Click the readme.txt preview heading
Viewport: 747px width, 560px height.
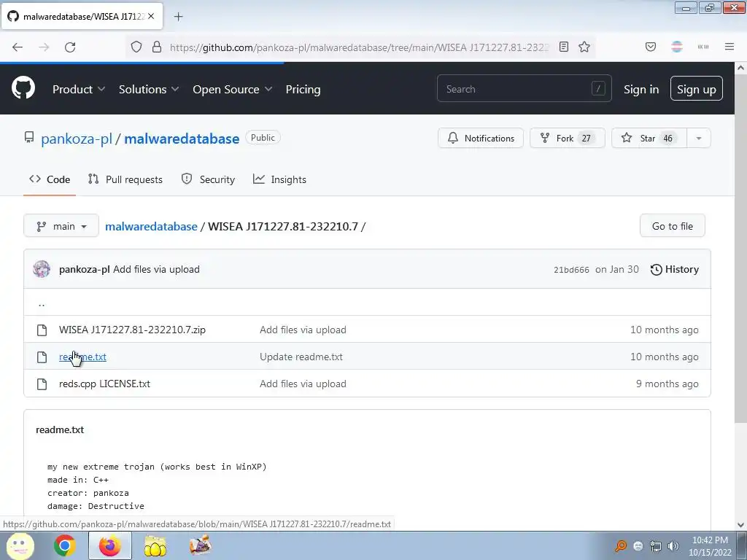click(60, 429)
